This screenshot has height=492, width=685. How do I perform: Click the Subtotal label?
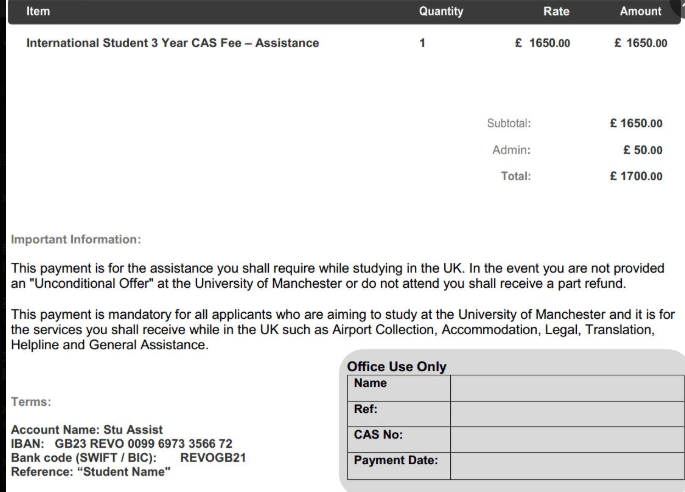click(508, 124)
